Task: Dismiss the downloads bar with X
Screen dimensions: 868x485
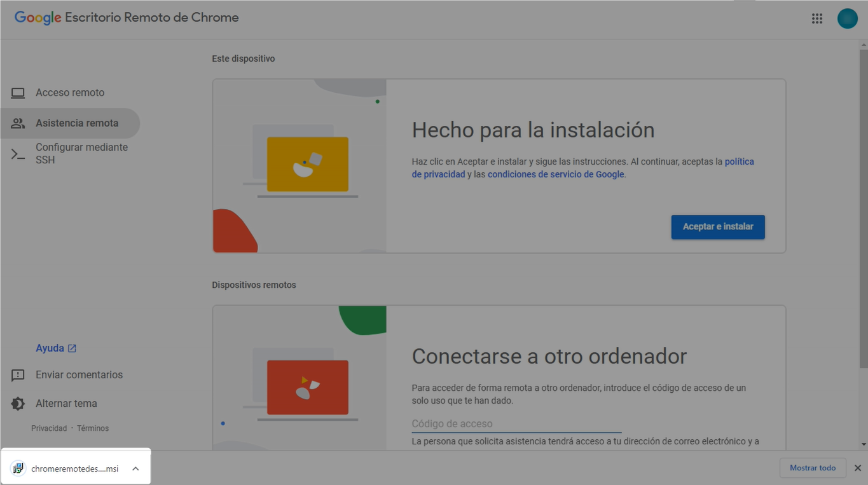Action: 857,468
